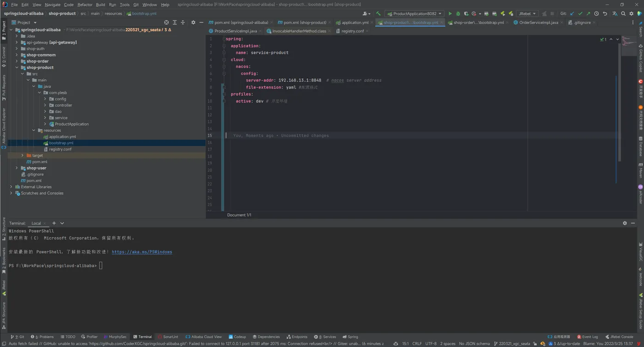Expand the controller package
This screenshot has height=347, width=644.
pos(45,105)
